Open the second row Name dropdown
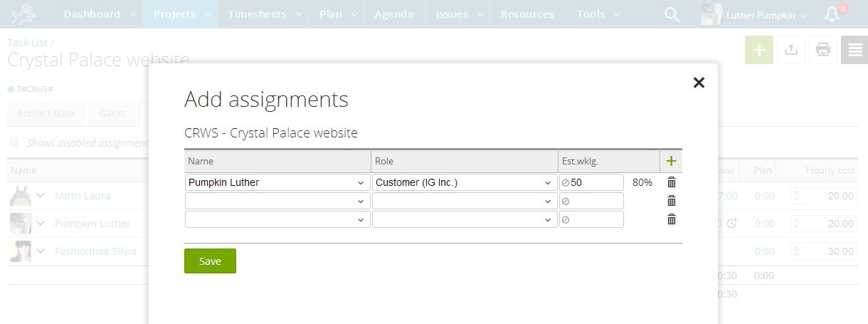The height and width of the screenshot is (324, 868). click(x=277, y=201)
